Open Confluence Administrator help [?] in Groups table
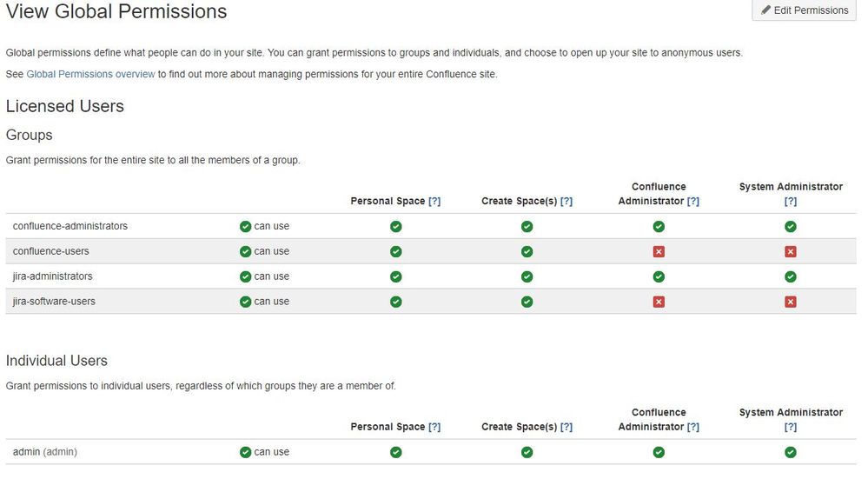868x479 pixels. [x=693, y=201]
